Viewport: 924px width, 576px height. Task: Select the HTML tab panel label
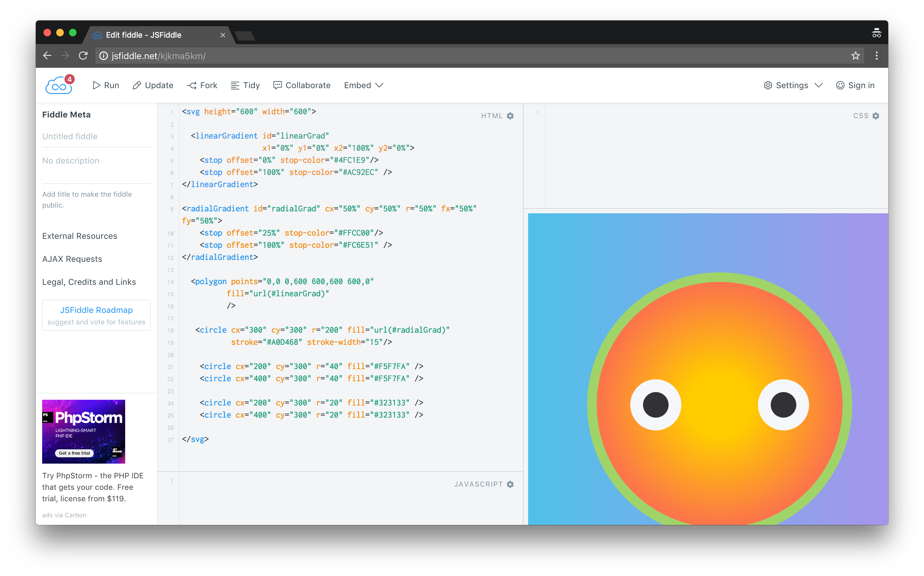491,116
